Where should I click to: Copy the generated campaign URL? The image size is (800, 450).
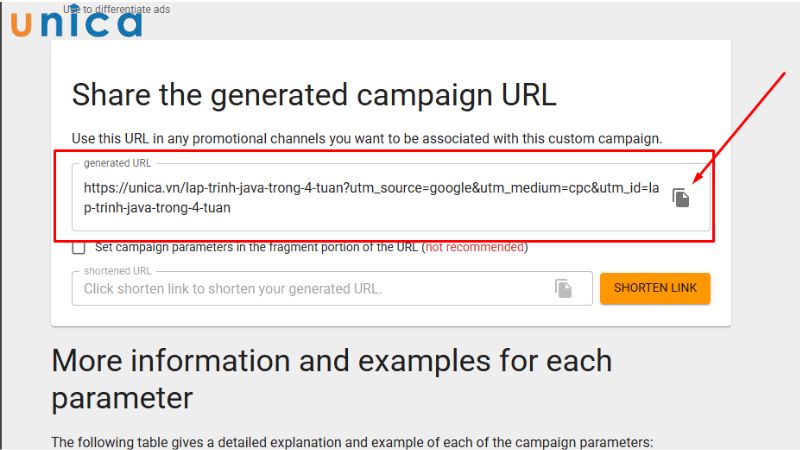tap(681, 198)
